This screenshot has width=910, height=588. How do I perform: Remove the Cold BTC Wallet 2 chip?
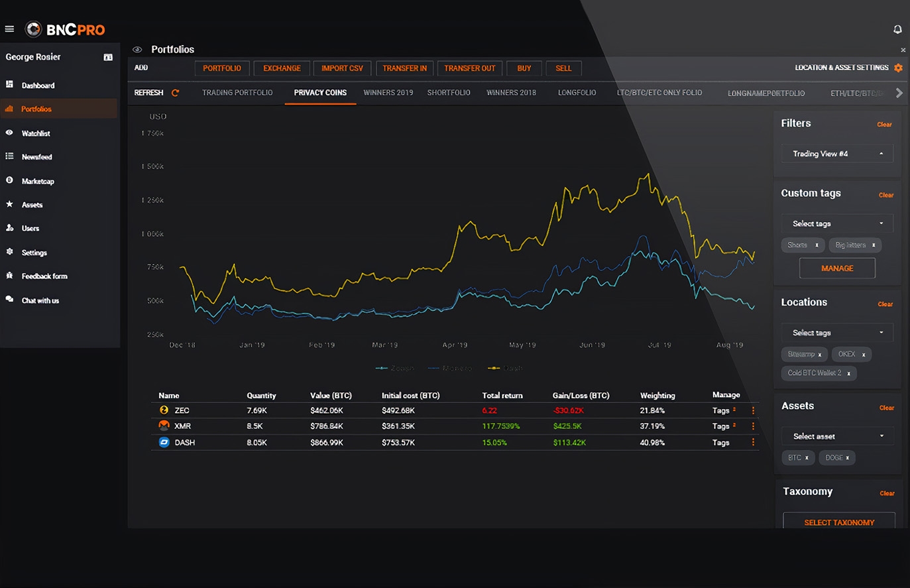click(848, 373)
